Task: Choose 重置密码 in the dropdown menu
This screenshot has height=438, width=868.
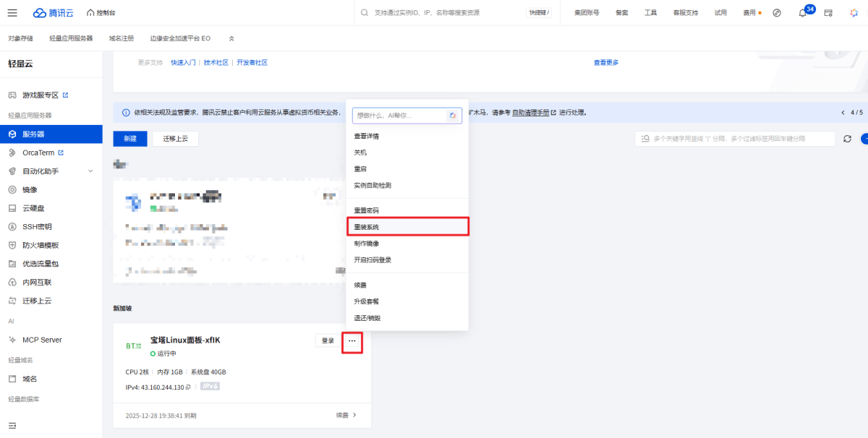Action: tap(366, 210)
